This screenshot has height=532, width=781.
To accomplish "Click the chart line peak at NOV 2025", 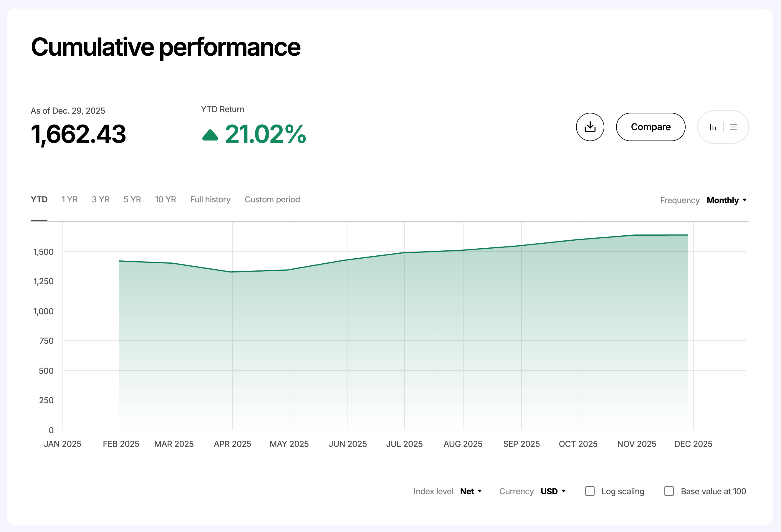I will tap(636, 235).
